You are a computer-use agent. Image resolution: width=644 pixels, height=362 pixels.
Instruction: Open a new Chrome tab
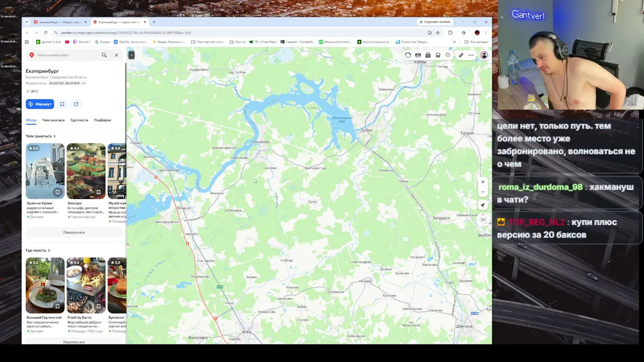pos(154,22)
